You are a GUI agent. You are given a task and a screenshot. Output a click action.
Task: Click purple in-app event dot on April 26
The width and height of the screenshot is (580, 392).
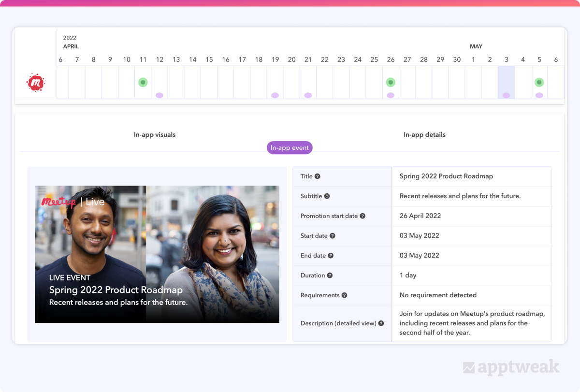(x=391, y=95)
